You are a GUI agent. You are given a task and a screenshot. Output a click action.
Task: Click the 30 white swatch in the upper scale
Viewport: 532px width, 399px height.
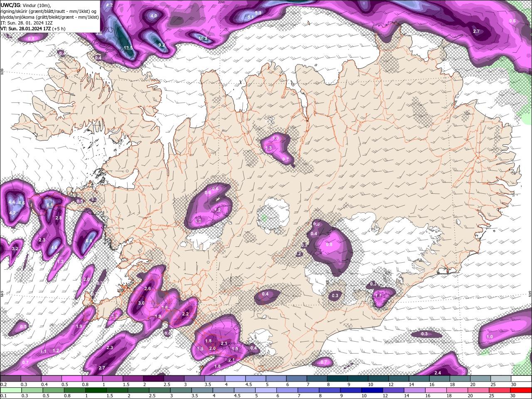coord(522,379)
